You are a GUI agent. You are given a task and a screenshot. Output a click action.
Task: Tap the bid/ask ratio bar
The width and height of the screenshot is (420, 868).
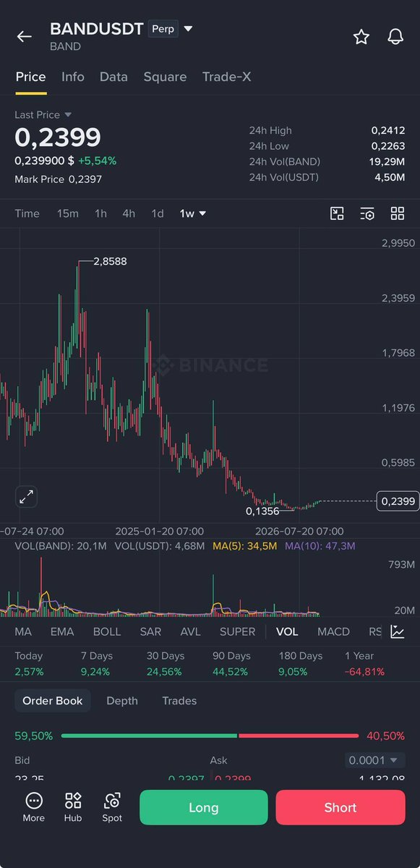point(210,736)
